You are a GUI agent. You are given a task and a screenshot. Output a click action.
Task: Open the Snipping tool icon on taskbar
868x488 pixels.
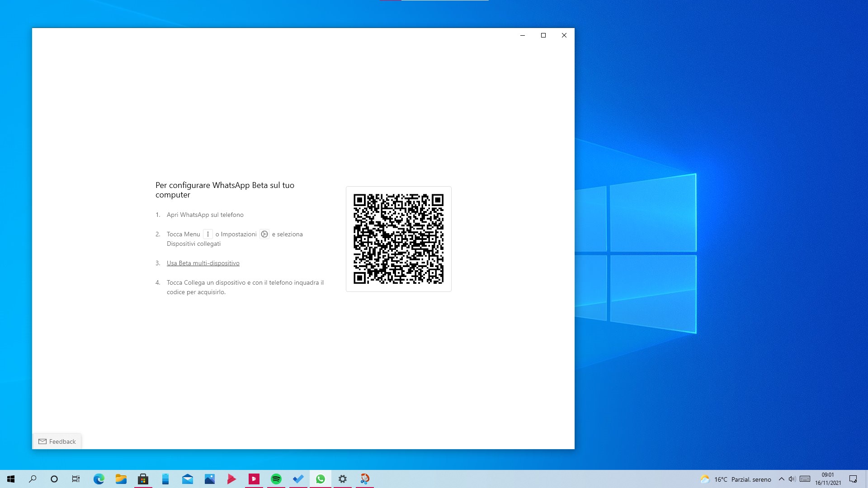(365, 479)
